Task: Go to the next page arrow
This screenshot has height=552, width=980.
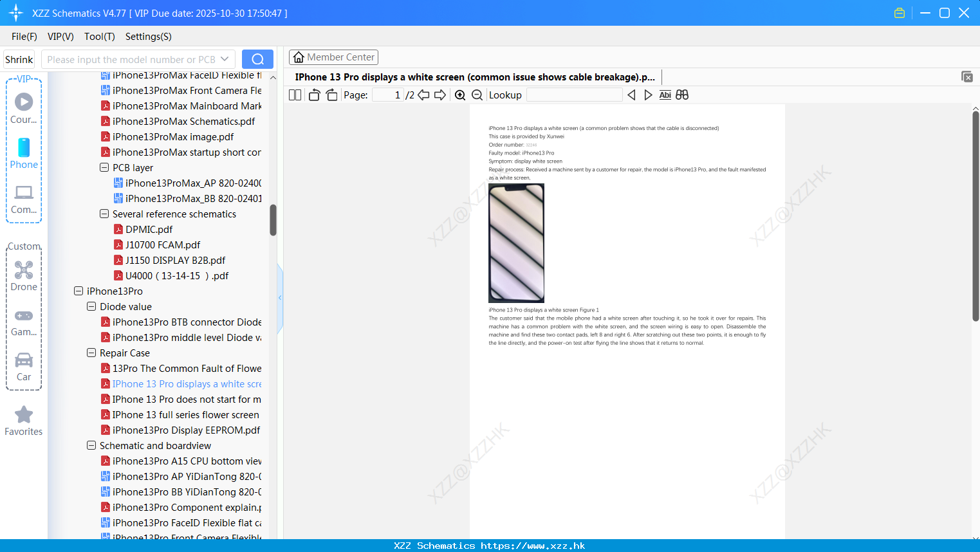Action: (440, 95)
